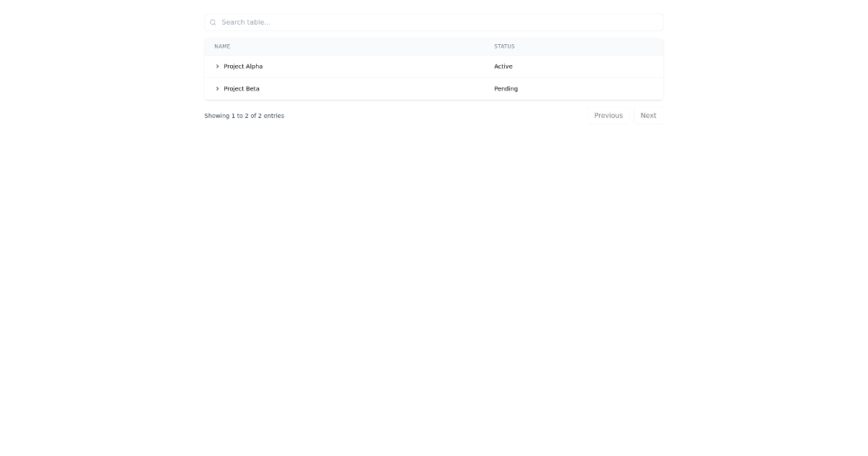Click inside the Search table input field
The image size is (868, 456).
(x=362, y=22)
